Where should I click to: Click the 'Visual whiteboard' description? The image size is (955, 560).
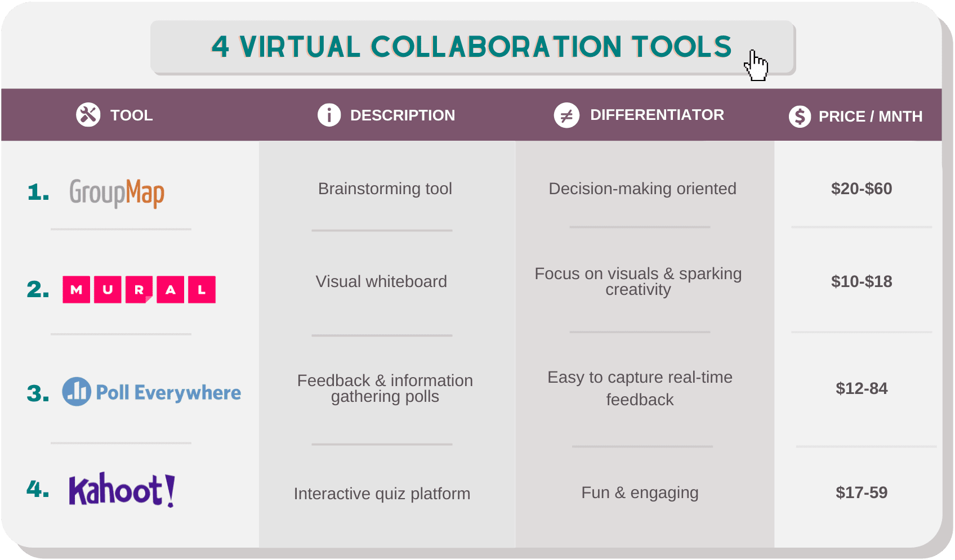(381, 281)
